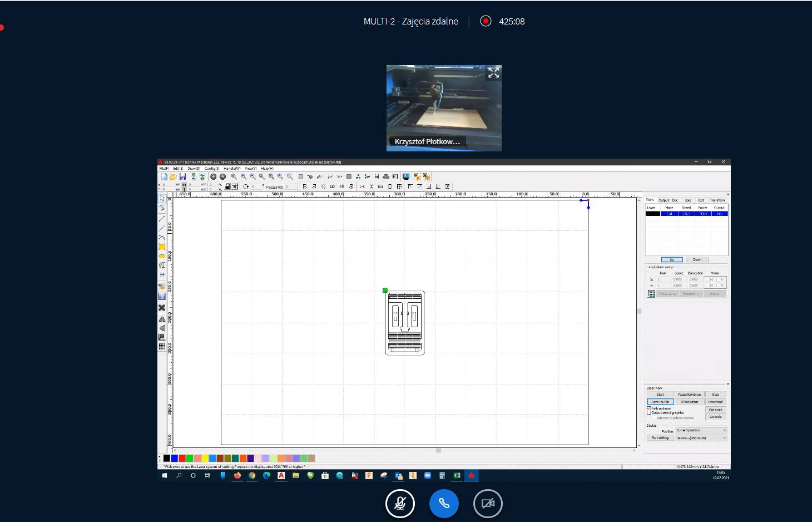Click the Mirror horizontal triangle tool
This screenshot has height=522, width=812.
click(162, 319)
